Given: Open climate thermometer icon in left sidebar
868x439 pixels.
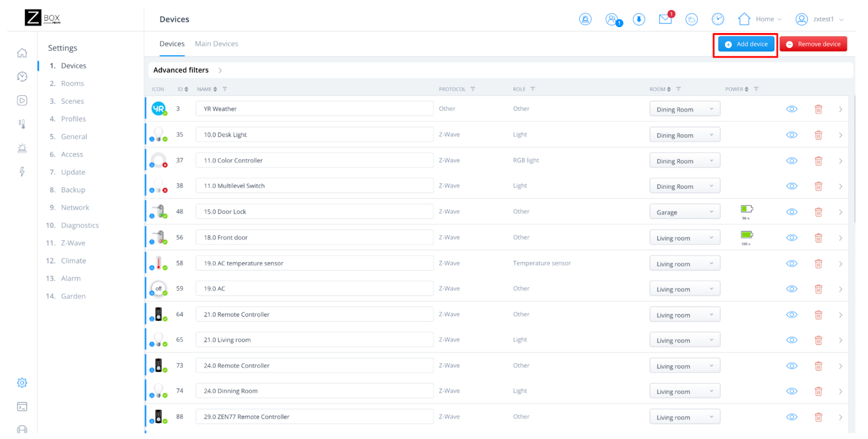Looking at the screenshot, I should (22, 124).
